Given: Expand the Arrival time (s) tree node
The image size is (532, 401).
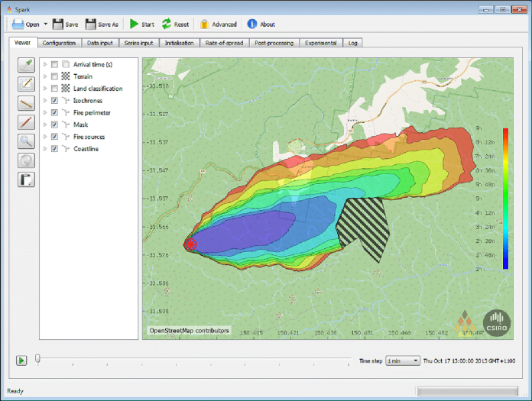Looking at the screenshot, I should (45, 64).
